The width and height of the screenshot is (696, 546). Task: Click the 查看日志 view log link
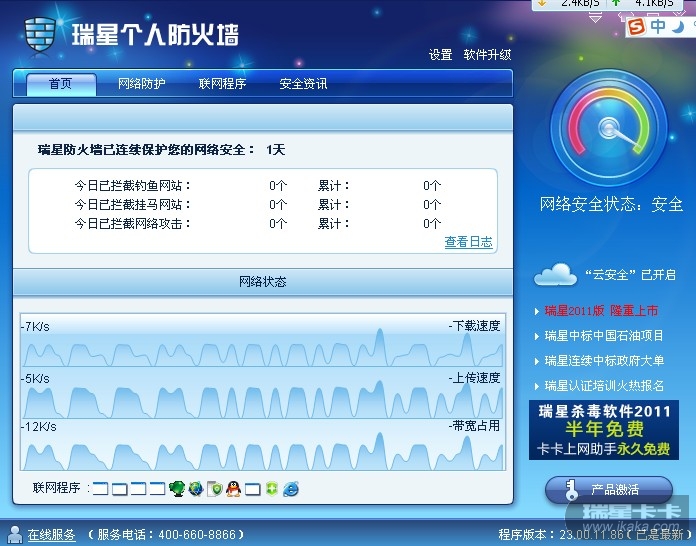click(x=469, y=242)
